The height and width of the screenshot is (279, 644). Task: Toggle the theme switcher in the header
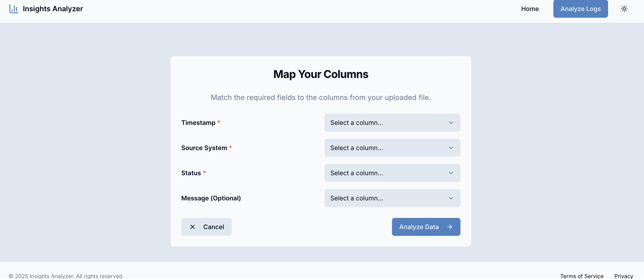[624, 9]
